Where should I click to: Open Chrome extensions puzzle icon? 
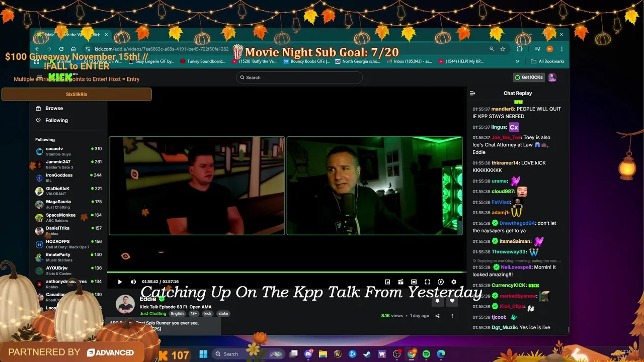[520, 49]
